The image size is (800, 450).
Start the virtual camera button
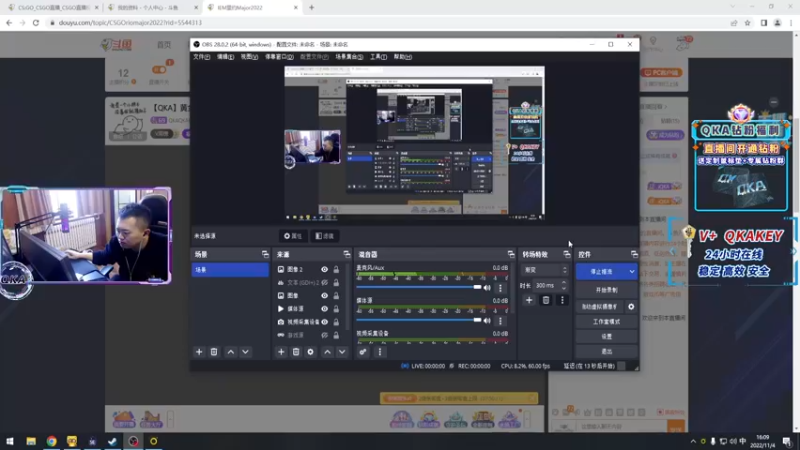600,307
